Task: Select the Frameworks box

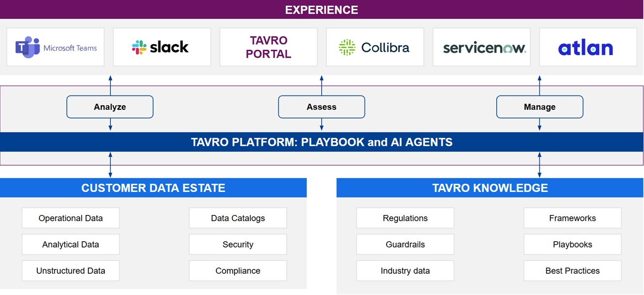Action: coord(573,218)
